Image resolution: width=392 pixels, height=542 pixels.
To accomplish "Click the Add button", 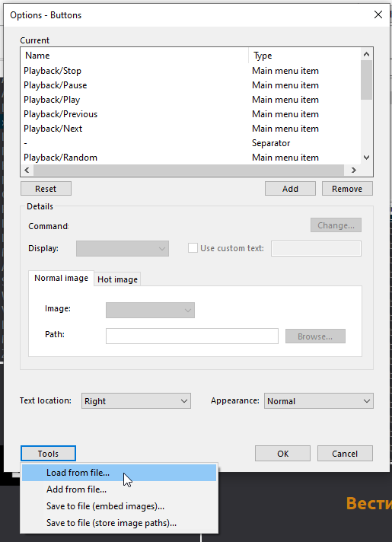I will click(290, 189).
